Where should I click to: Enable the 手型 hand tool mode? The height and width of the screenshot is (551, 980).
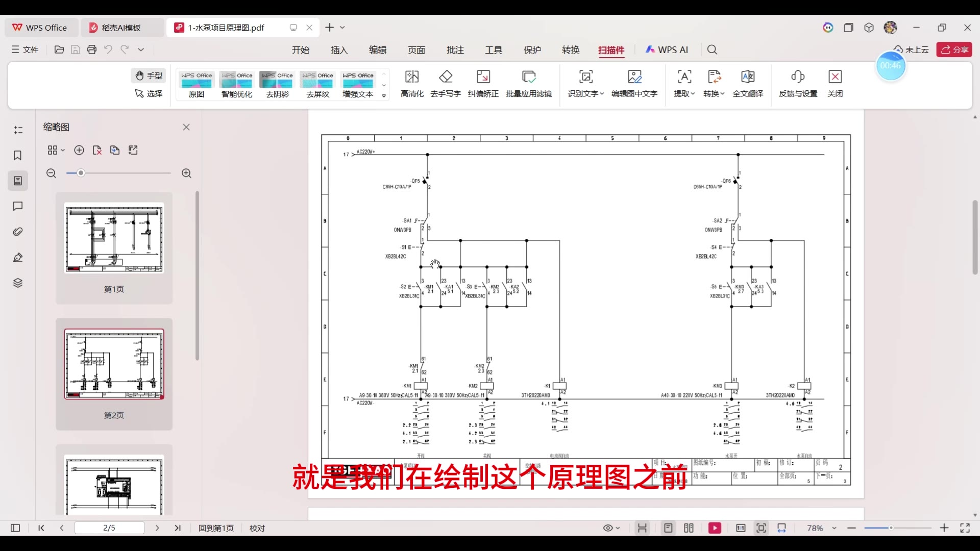149,76
